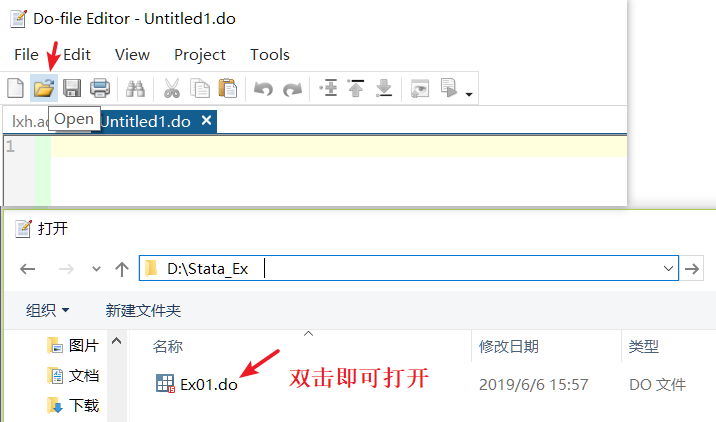Screen dimensions: 716x422
Task: Click the Redo arrow icon
Action: coord(292,89)
